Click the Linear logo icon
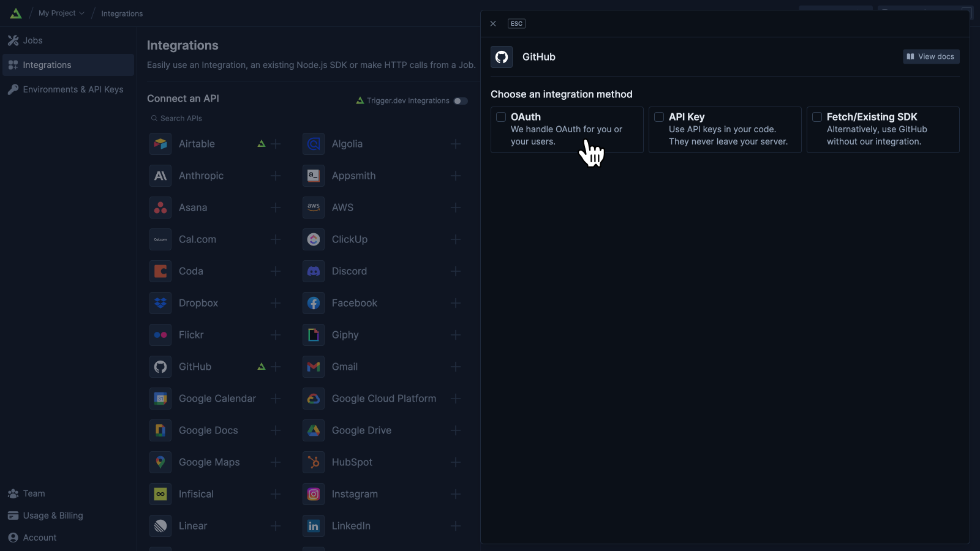The image size is (980, 551). pyautogui.click(x=160, y=526)
